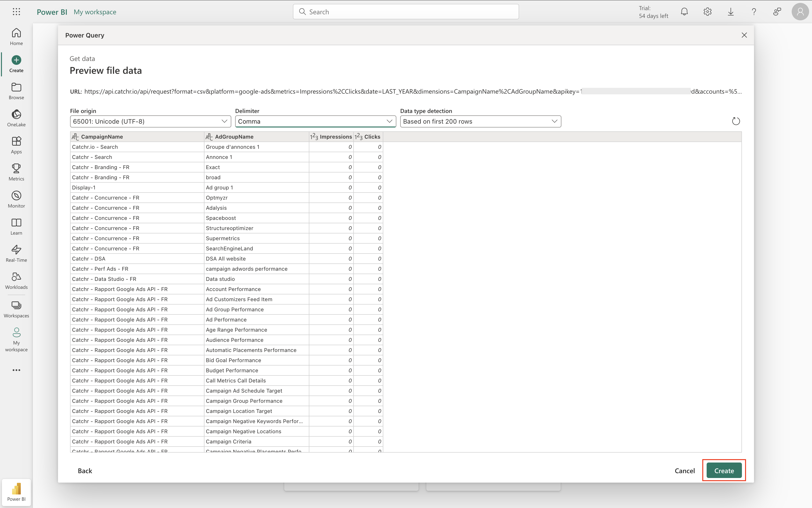
Task: Open Metrics trophy icon
Action: [x=16, y=172]
